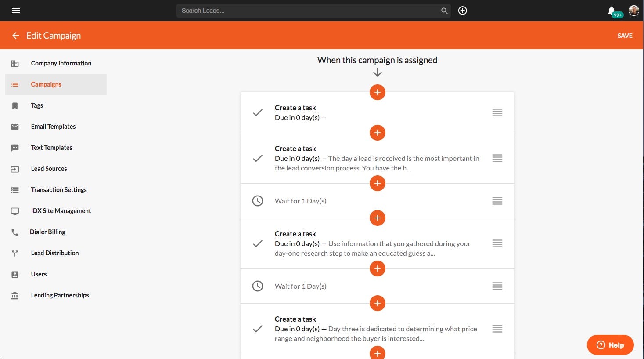Viewport: 644px width, 359px height.
Task: Go to Lending Partnerships
Action: (60, 295)
